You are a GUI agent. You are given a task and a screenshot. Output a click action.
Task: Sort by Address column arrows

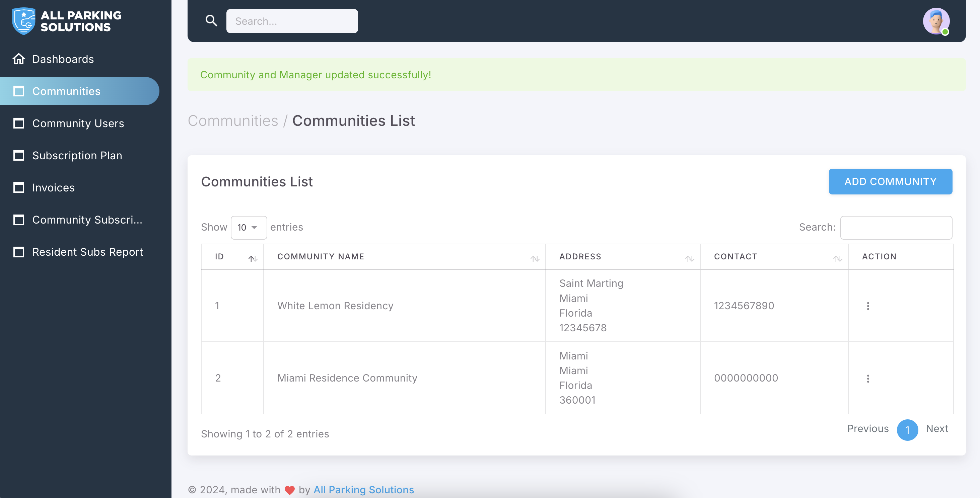tap(689, 258)
